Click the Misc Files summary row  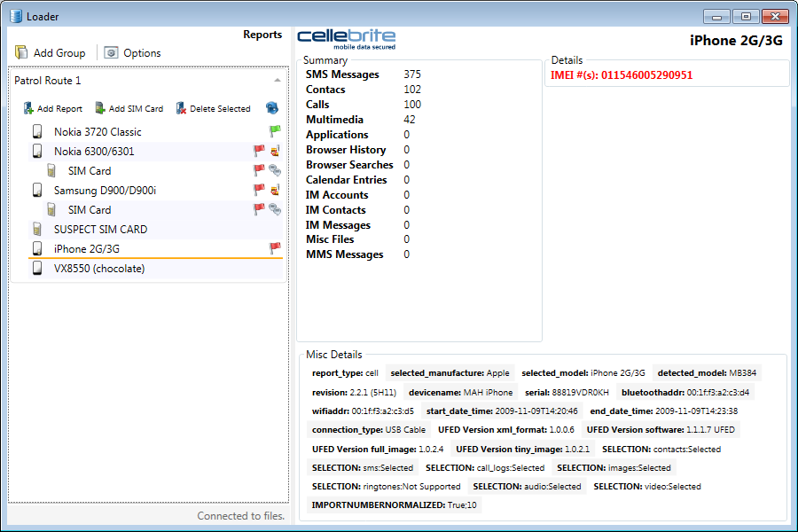point(357,239)
